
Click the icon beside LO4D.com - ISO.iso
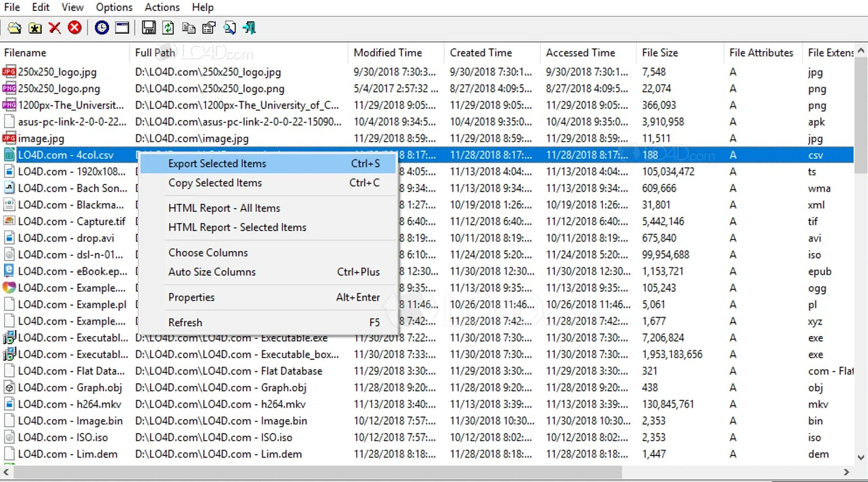point(10,437)
